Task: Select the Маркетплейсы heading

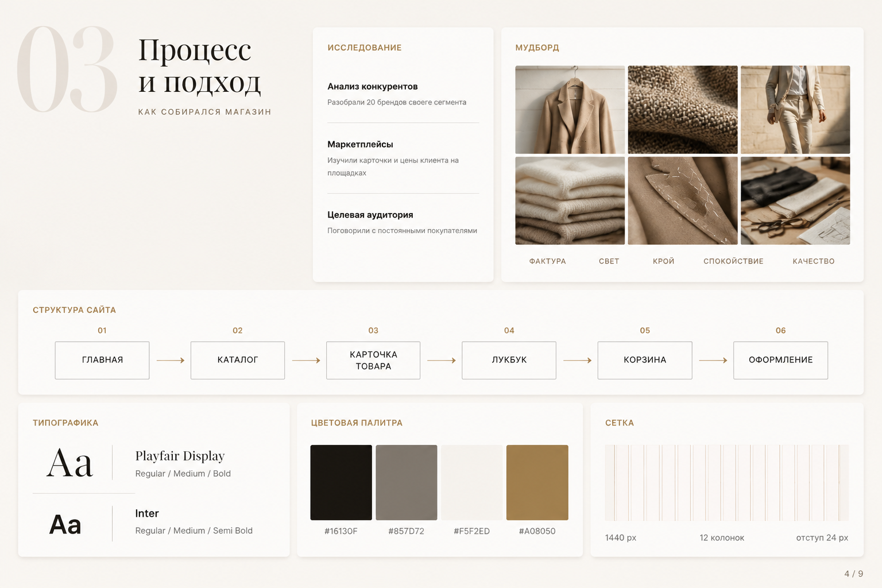Action: click(360, 145)
